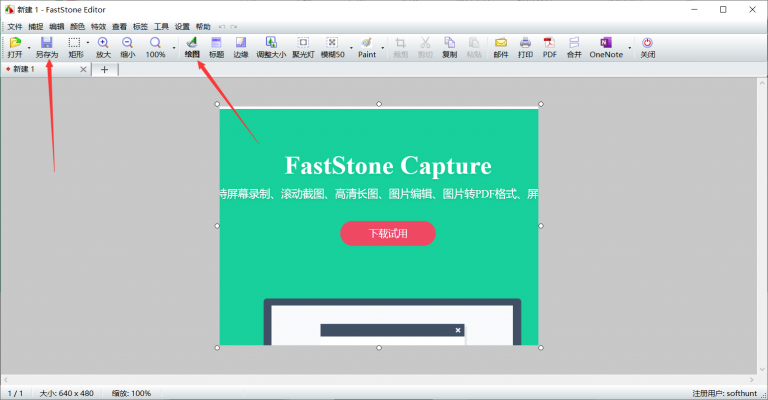768x400 pixels.
Task: Undo using the arrow beside 帮助
Action: [x=222, y=27]
